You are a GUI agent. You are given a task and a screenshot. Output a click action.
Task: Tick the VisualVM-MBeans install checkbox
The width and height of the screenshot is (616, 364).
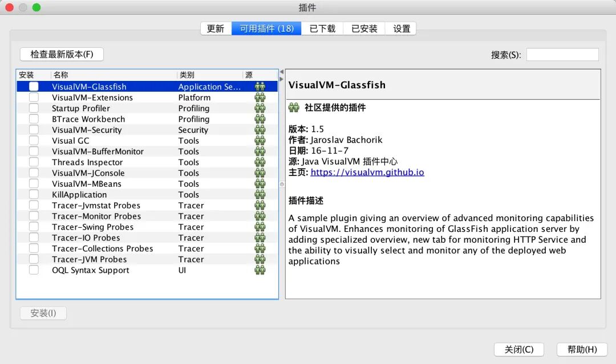[34, 183]
